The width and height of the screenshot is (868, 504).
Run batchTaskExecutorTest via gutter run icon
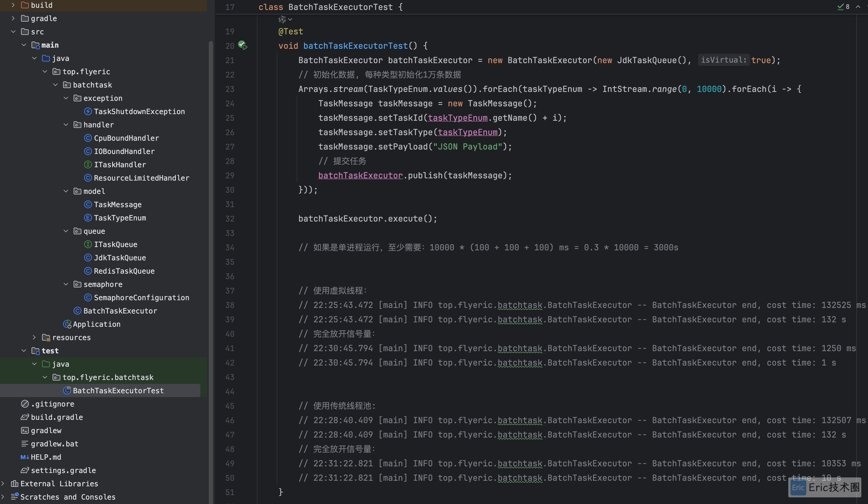[x=243, y=45]
